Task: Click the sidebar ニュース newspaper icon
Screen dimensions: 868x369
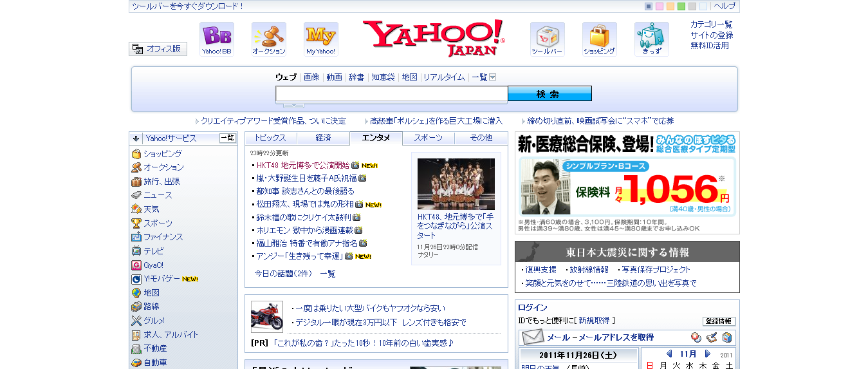Action: tap(136, 195)
